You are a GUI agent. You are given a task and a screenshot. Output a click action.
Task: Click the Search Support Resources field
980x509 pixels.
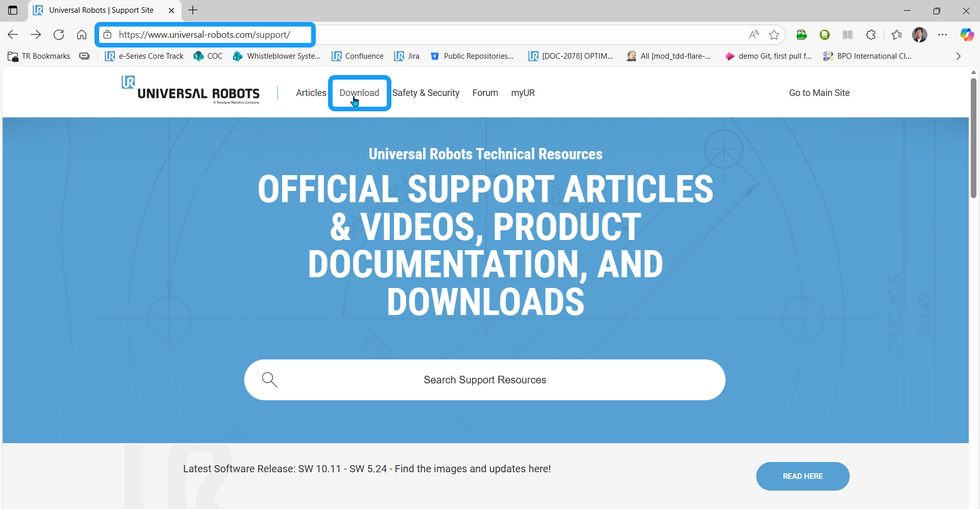click(x=484, y=380)
